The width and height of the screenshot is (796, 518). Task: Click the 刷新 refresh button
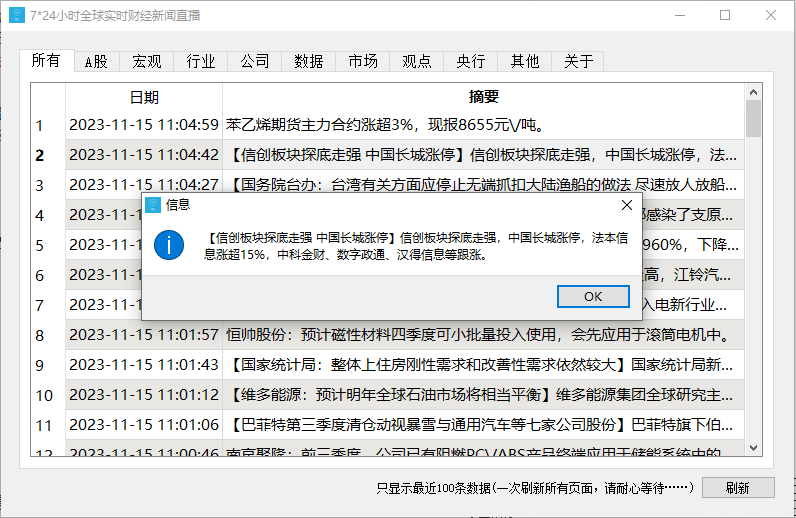point(738,488)
